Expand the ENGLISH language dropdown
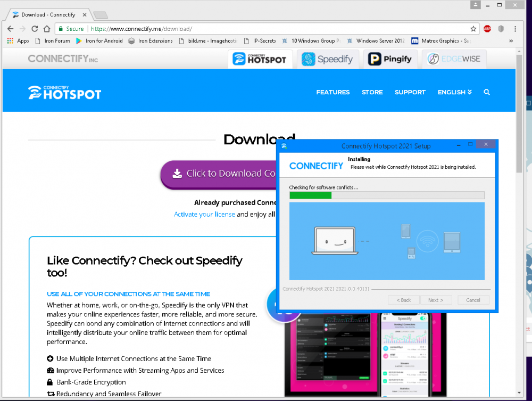The image size is (532, 401). (454, 92)
